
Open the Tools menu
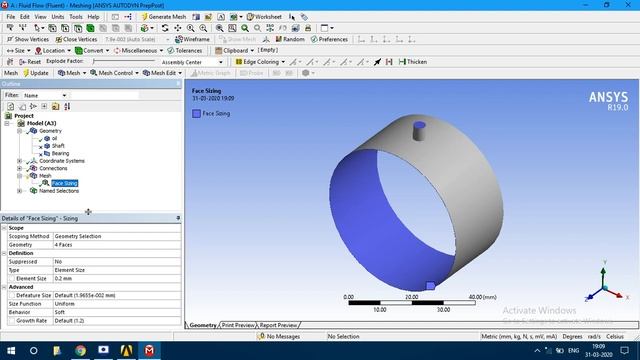point(76,17)
